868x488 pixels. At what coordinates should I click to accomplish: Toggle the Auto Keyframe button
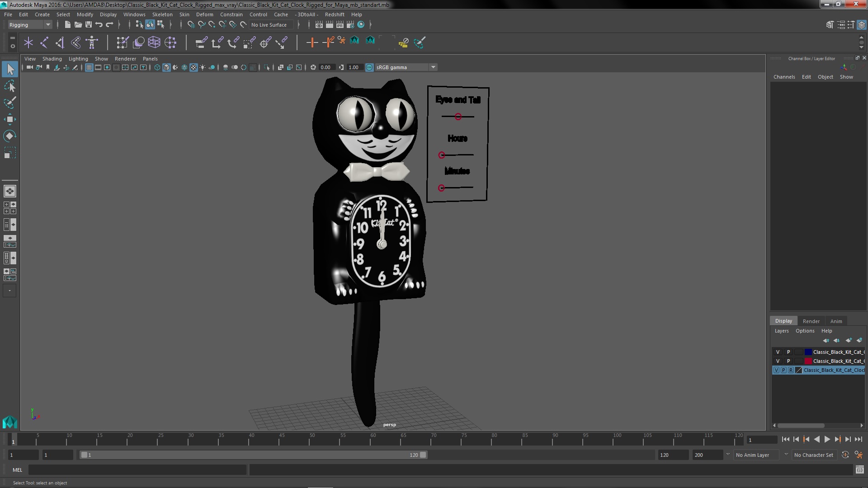tap(845, 455)
